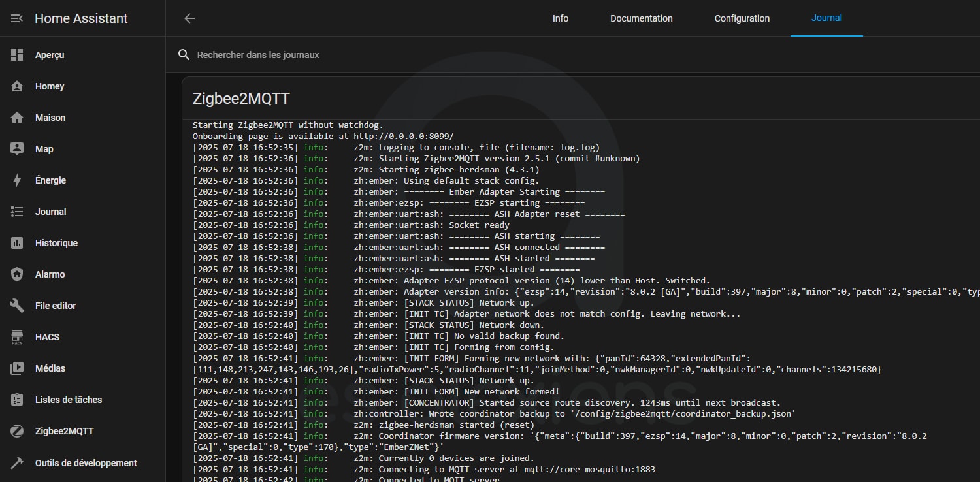Select the Journal tab at top
This screenshot has height=482, width=980.
point(826,18)
